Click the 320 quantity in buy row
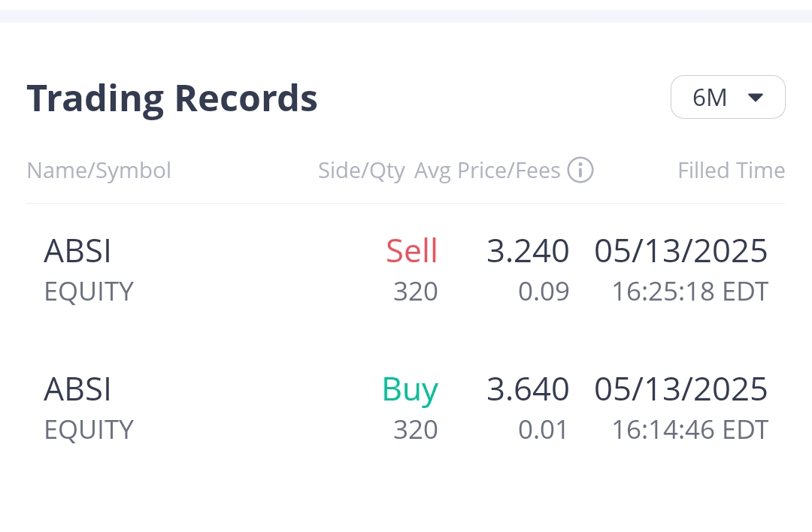This screenshot has height=532, width=812. [415, 430]
